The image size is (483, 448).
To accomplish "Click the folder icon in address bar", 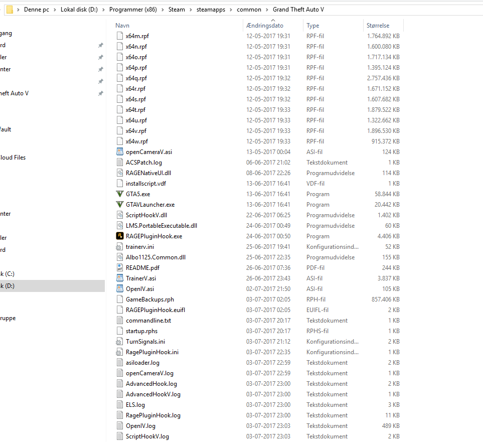I will tap(10, 10).
